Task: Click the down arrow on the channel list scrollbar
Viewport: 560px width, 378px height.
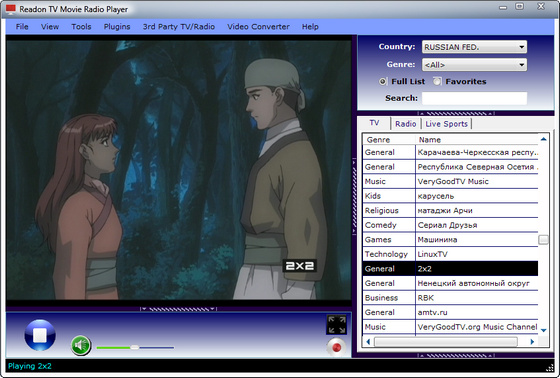Action: click(x=544, y=330)
